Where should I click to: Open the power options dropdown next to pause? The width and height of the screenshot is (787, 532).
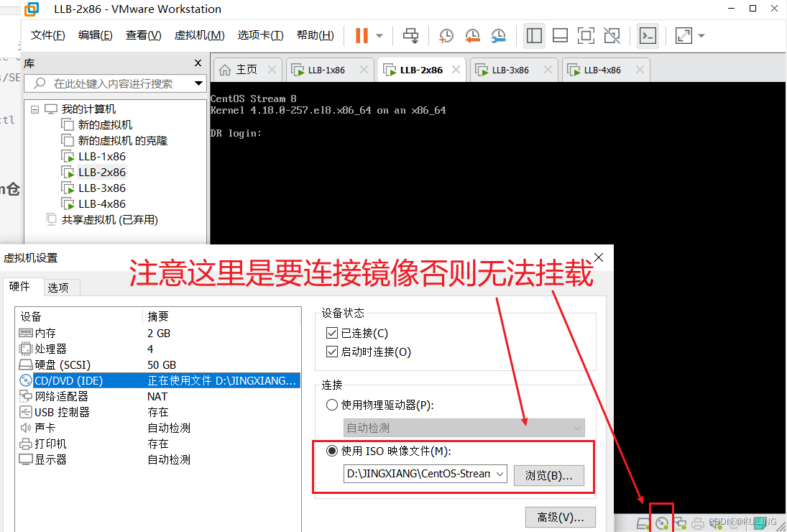point(379,36)
